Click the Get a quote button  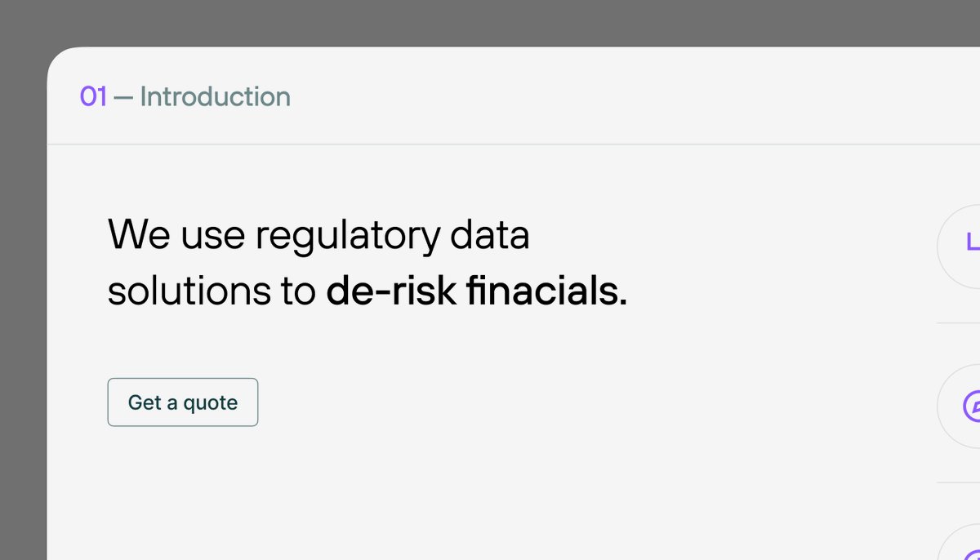coord(183,402)
